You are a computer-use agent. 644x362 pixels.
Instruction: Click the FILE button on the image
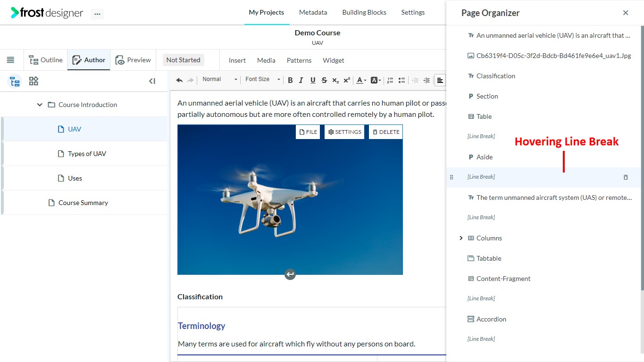tap(308, 132)
